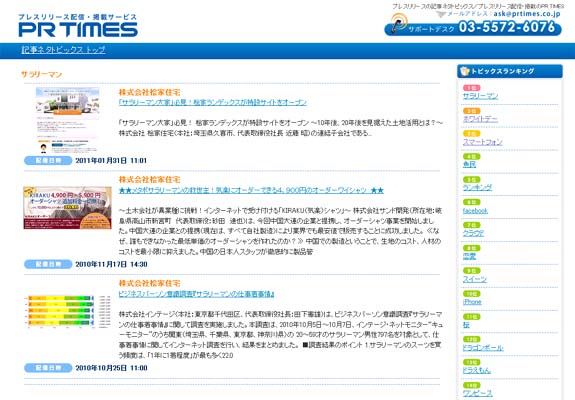Image resolution: width=575 pixels, height=400 pixels.
Task: Click the orange rank 2 badge
Action: coord(471,111)
